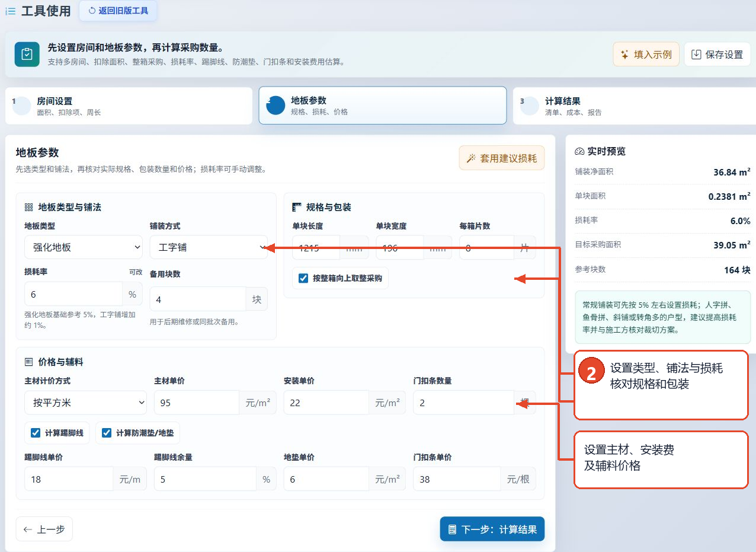
Task: Click the 填入示例 button
Action: click(646, 54)
